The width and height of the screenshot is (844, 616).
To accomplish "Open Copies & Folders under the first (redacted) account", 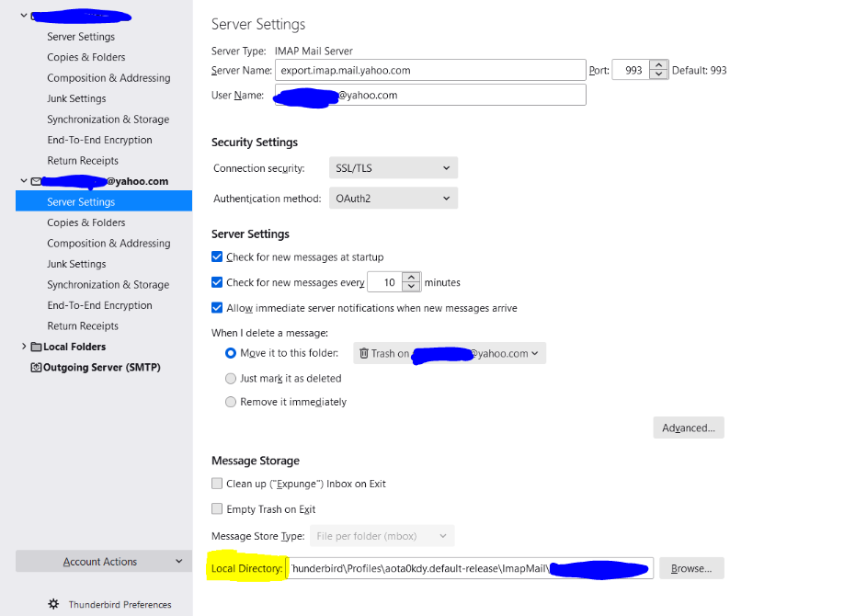I will pos(86,57).
